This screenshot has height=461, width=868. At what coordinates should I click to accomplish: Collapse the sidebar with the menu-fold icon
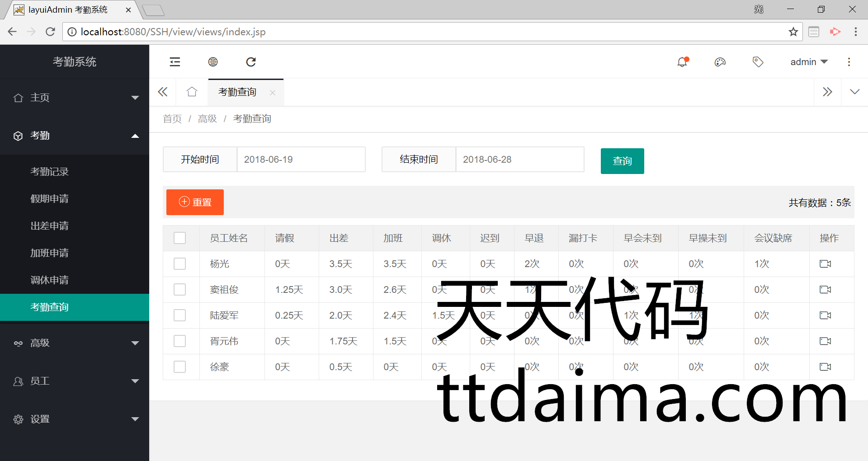[x=175, y=62]
